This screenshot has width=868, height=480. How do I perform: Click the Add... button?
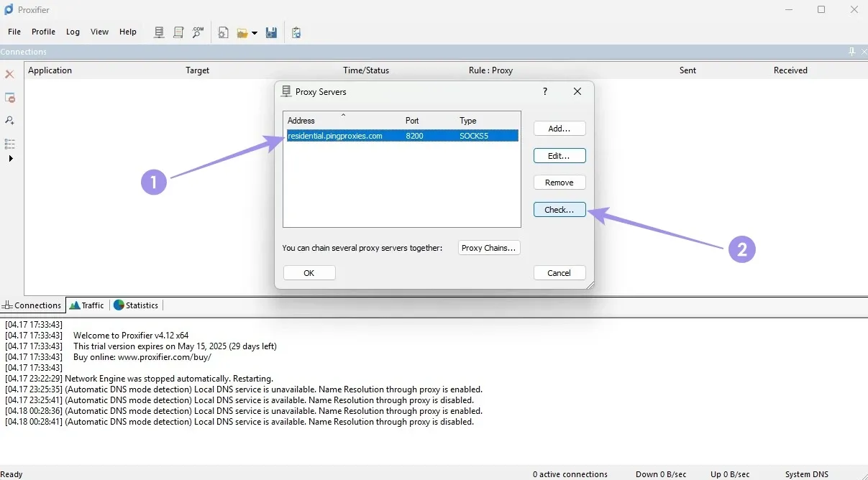click(559, 129)
